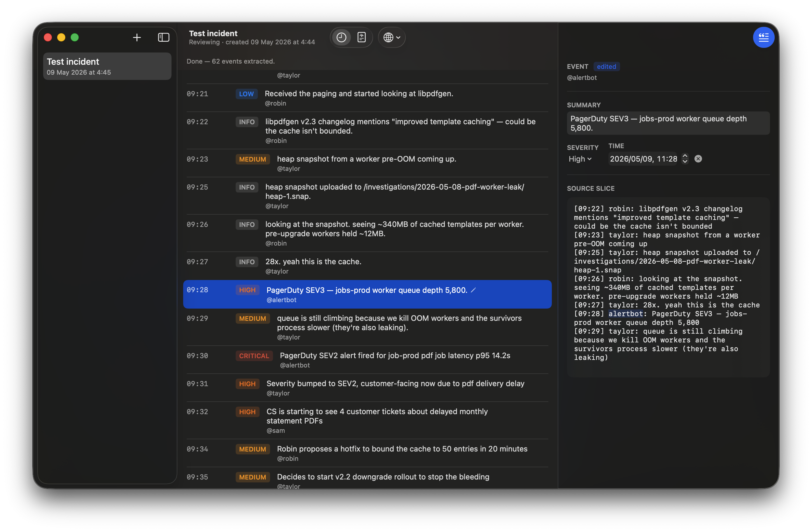Zoom the window with the green button
The height and width of the screenshot is (532, 812).
coord(75,38)
